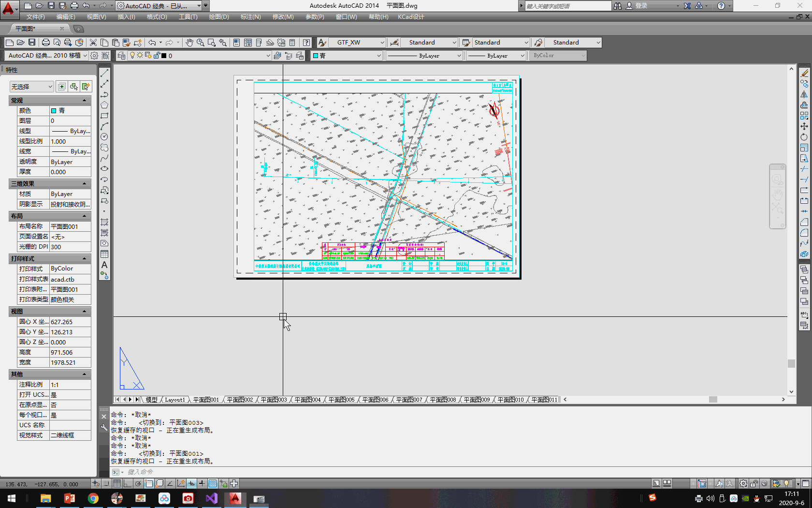Viewport: 812px width, 508px height.
Task: Select the Hatch tool
Action: point(104,222)
